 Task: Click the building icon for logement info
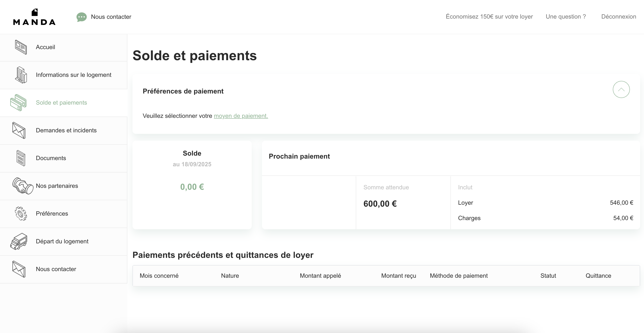(x=21, y=75)
